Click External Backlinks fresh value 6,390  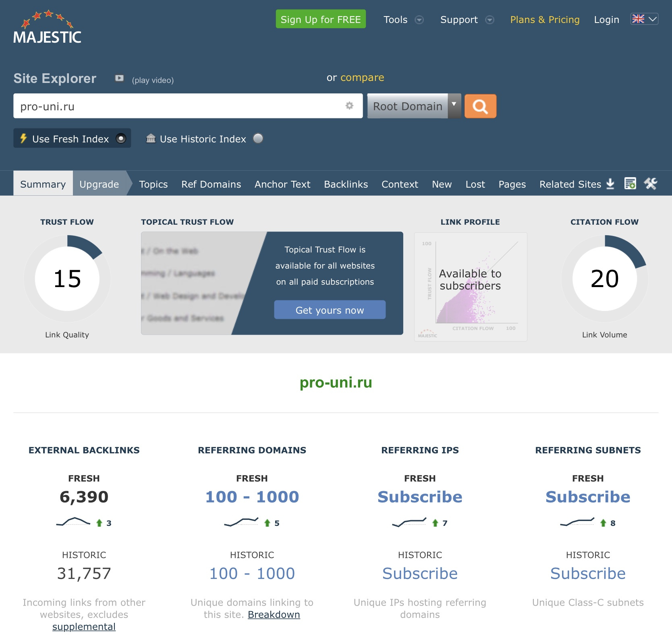tap(84, 496)
